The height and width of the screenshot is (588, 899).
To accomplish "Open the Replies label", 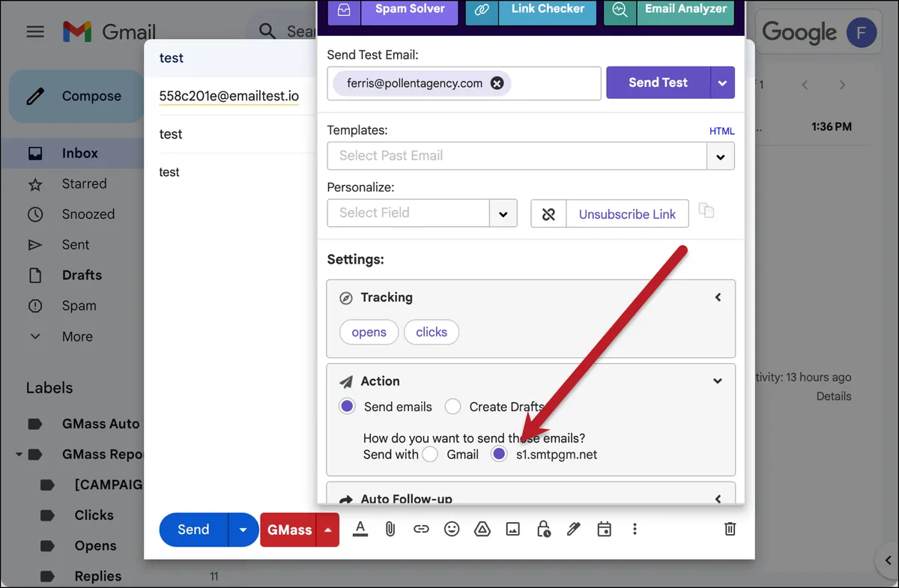I will click(98, 576).
